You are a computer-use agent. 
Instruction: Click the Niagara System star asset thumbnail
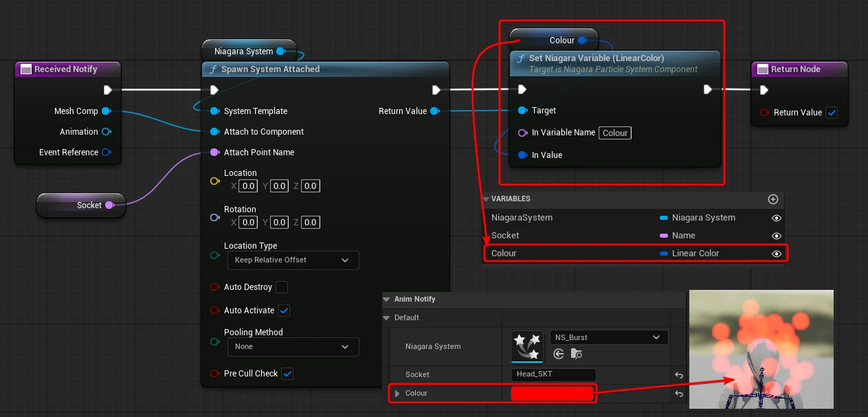(x=527, y=346)
